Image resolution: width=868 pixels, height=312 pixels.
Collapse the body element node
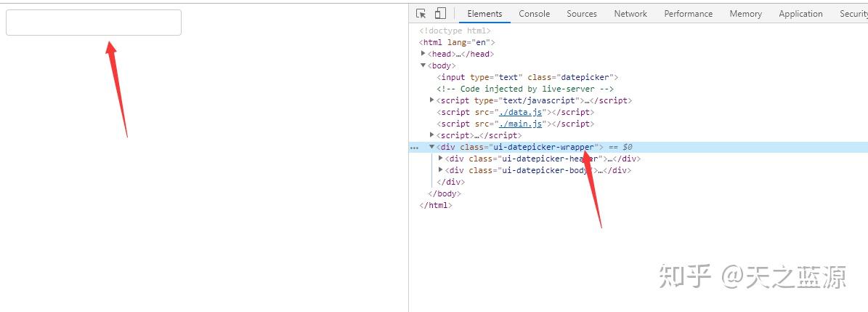pos(423,65)
